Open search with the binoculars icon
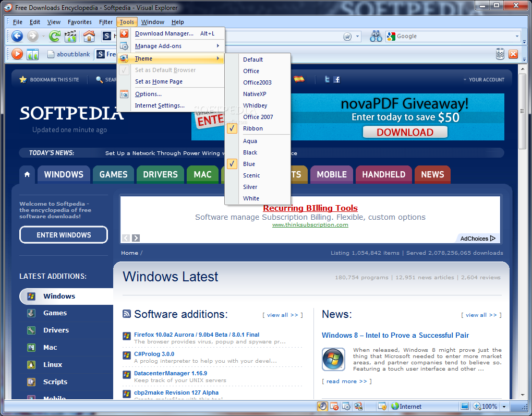The width and height of the screenshot is (532, 416). point(376,36)
